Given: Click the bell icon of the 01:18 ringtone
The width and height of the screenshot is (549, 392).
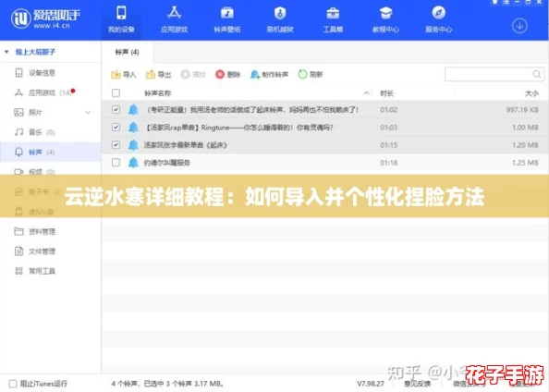Looking at the screenshot, I should (x=133, y=162).
